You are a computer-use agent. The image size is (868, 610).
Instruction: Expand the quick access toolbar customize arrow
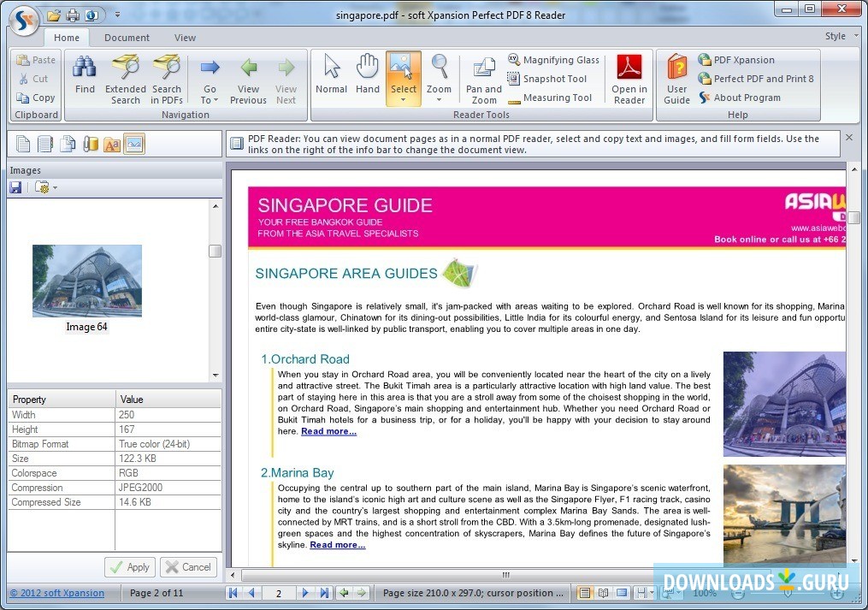[117, 15]
